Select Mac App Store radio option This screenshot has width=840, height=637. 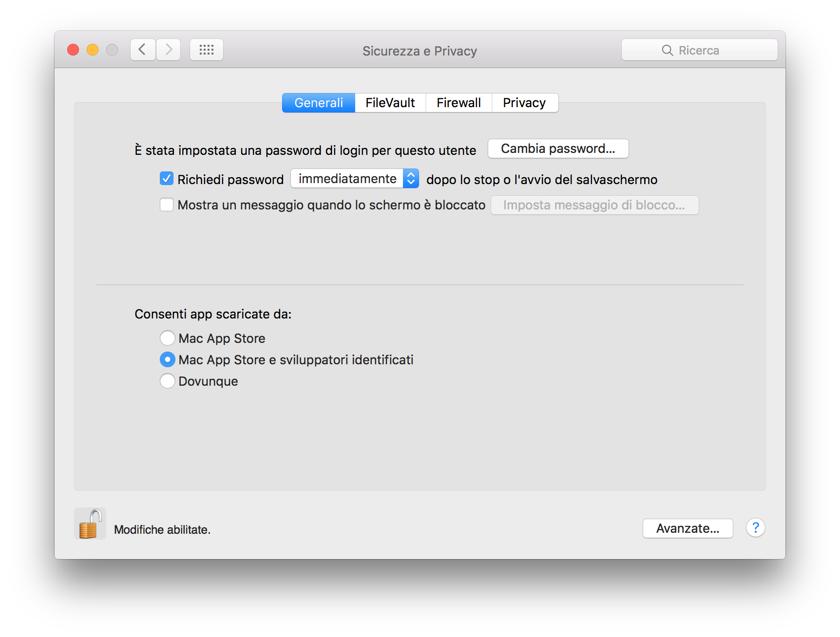point(168,338)
